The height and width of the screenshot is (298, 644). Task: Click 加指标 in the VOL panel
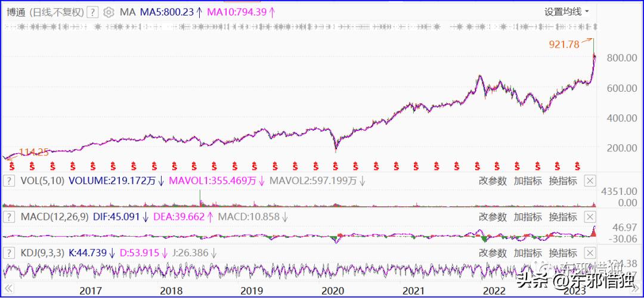click(528, 181)
